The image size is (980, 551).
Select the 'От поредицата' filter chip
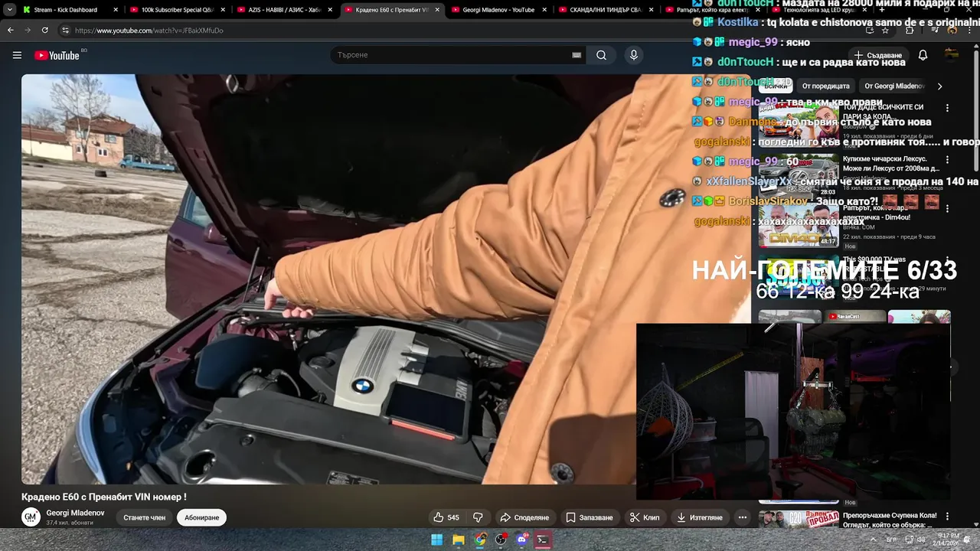pyautogui.click(x=825, y=86)
